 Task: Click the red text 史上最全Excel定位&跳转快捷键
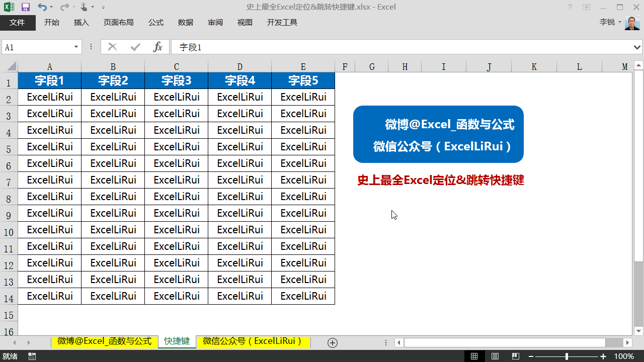(x=441, y=180)
